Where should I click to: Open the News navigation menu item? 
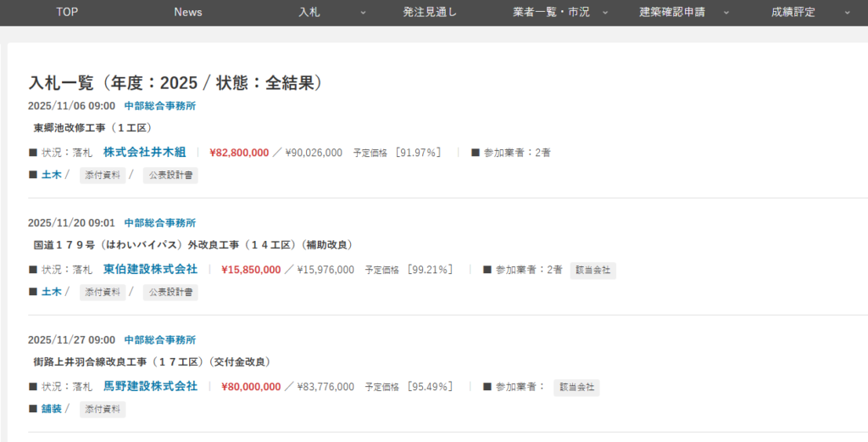click(x=187, y=12)
